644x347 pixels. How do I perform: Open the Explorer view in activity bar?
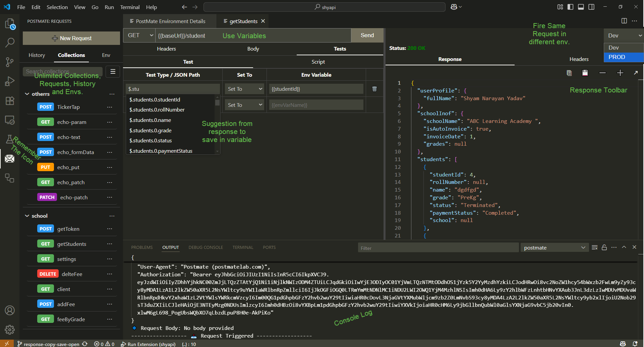point(10,24)
